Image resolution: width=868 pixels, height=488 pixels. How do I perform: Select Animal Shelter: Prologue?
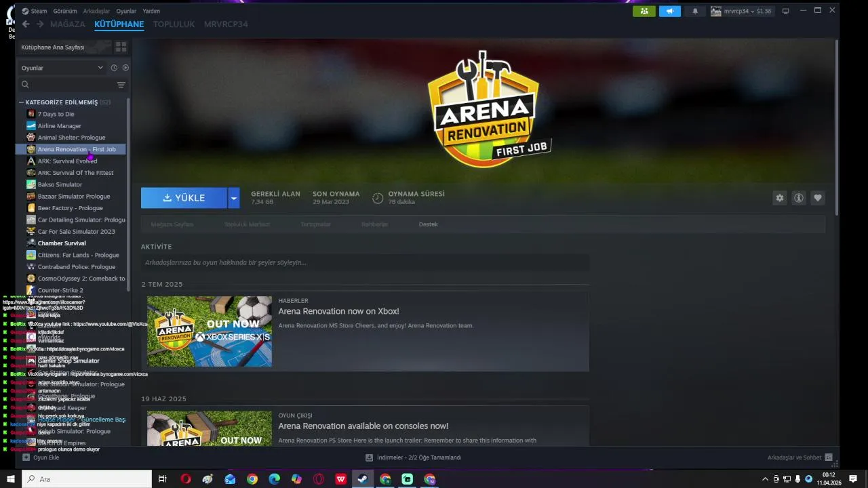coord(71,138)
